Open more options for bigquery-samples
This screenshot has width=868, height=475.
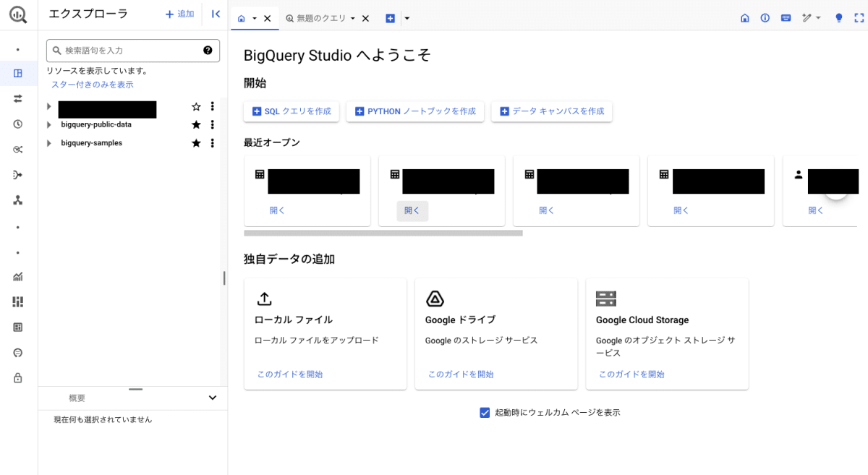coord(212,143)
